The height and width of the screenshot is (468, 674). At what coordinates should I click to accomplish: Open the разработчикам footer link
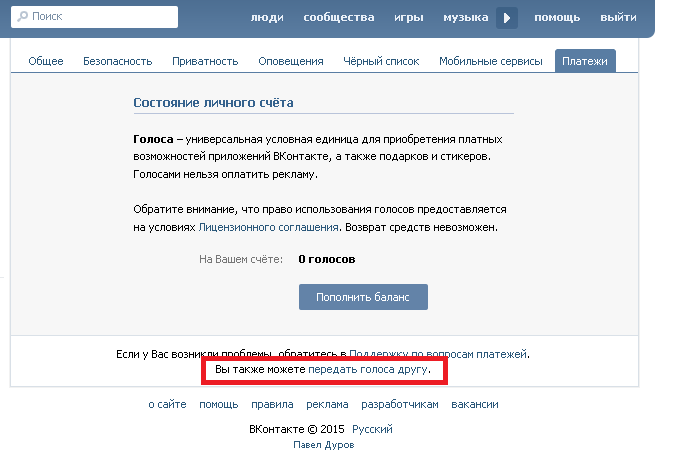[400, 404]
